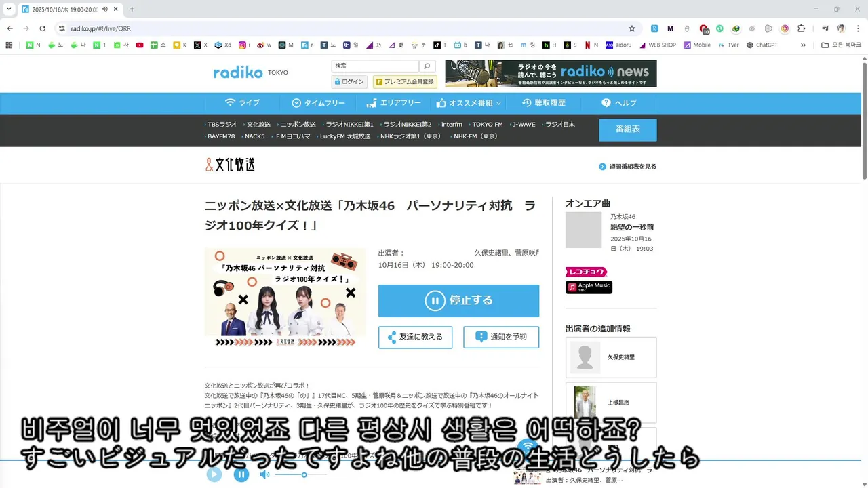Bookmark this page with star icon
868x488 pixels.
[632, 28]
